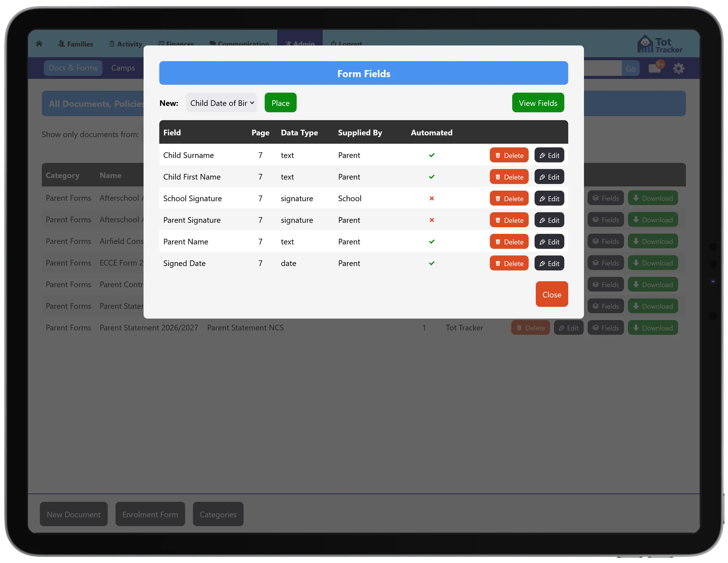Screen dimensions: 728x563
Task: Click the School supplied-by cell
Action: 350,199
